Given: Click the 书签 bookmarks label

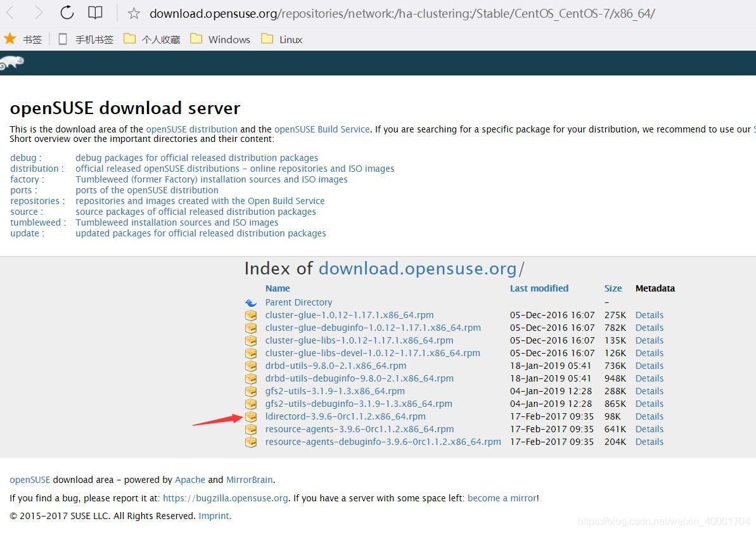Looking at the screenshot, I should click(32, 39).
